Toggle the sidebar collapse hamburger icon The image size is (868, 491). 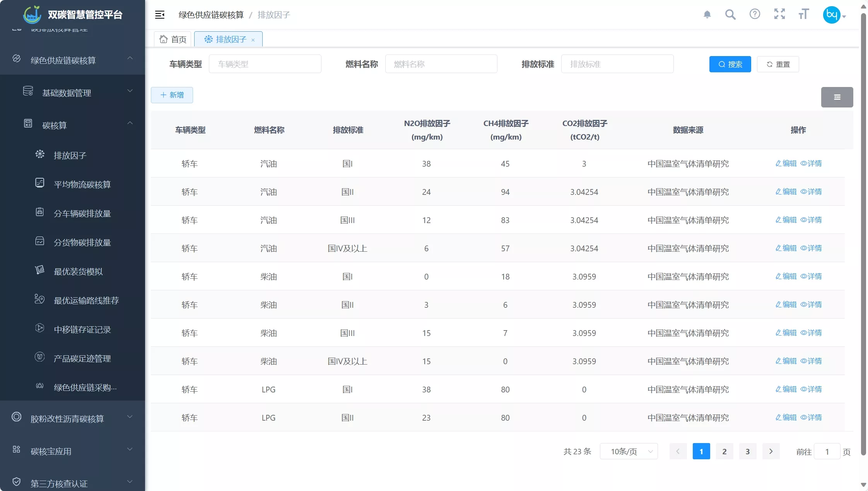[x=160, y=15]
